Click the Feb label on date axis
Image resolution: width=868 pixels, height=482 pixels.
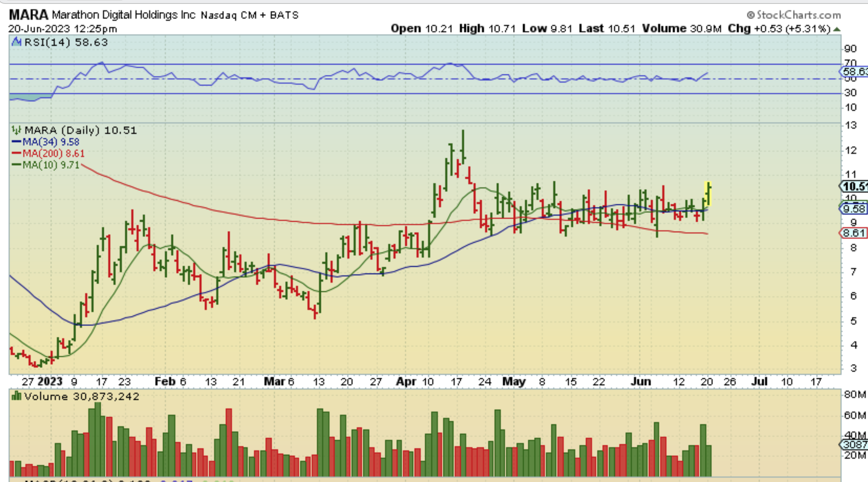165,382
